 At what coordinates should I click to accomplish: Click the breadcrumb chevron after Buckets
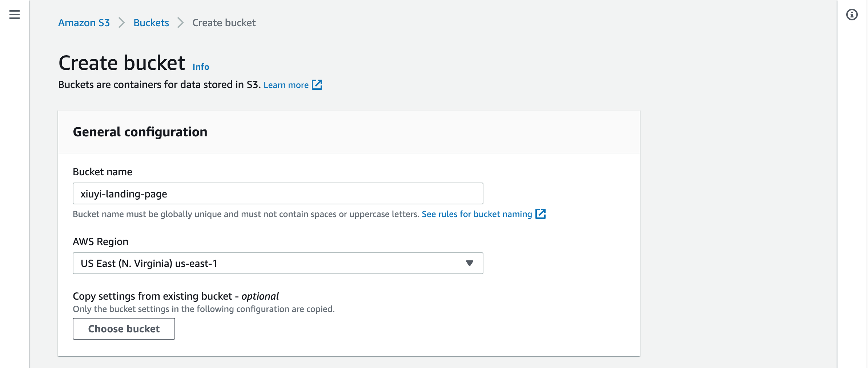pos(181,23)
